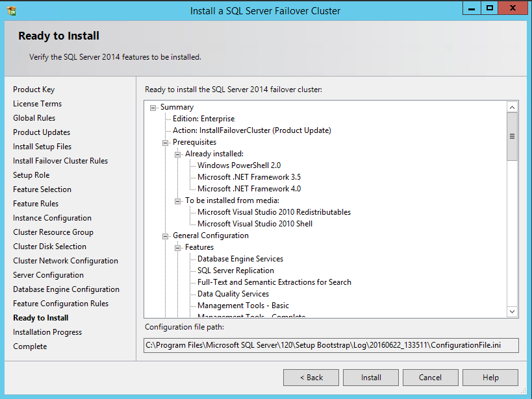Viewport: 532px width, 399px height.
Task: Select the Installation Progress step
Action: coord(47,332)
